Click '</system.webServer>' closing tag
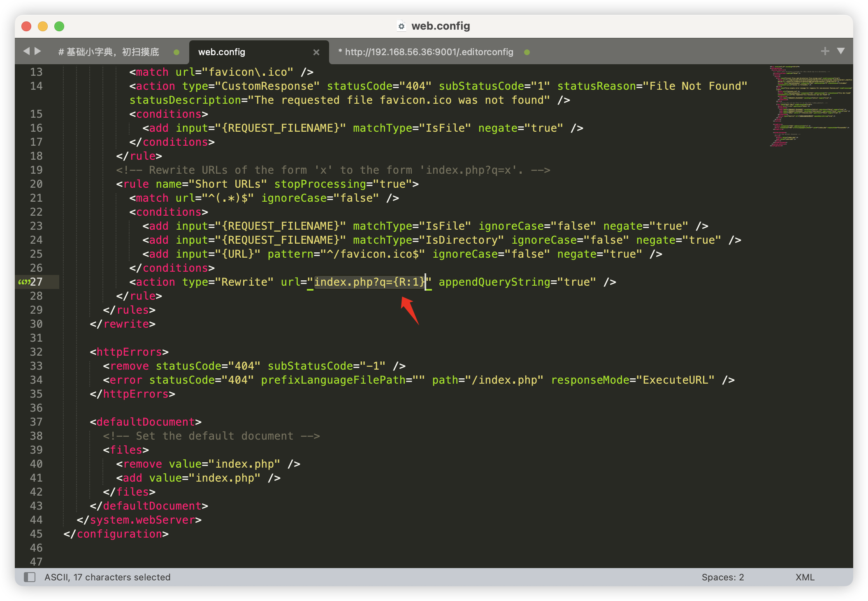This screenshot has width=868, height=601. 139,520
